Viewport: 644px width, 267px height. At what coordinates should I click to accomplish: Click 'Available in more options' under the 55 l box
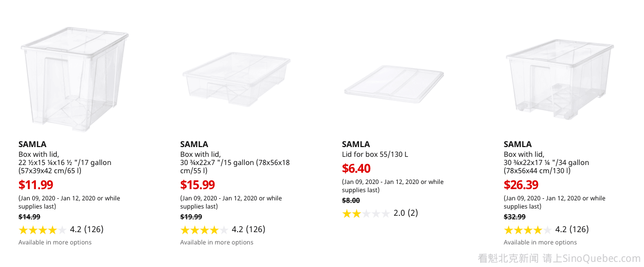tap(217, 242)
